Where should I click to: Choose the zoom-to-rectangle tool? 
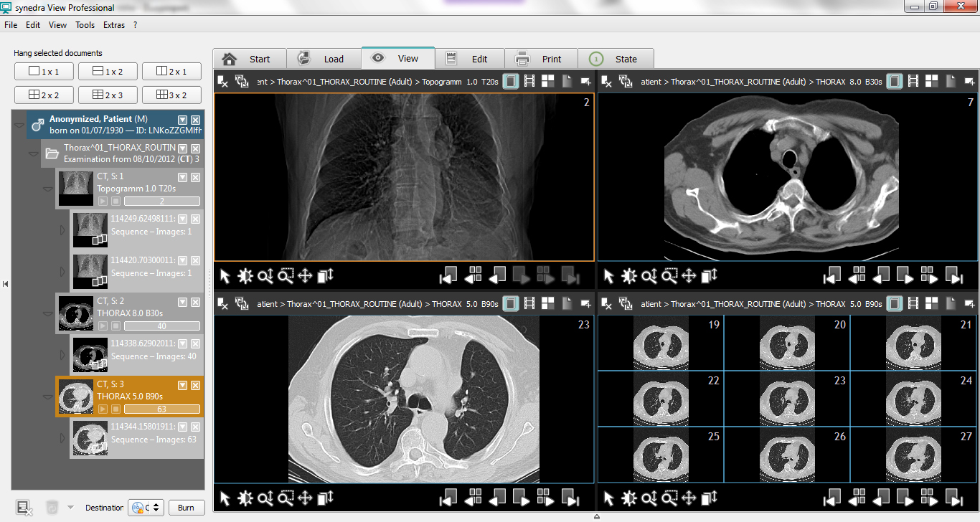click(x=286, y=275)
